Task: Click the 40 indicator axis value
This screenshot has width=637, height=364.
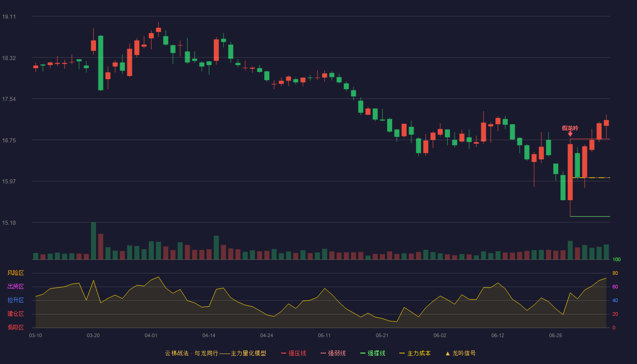Action: (615, 300)
